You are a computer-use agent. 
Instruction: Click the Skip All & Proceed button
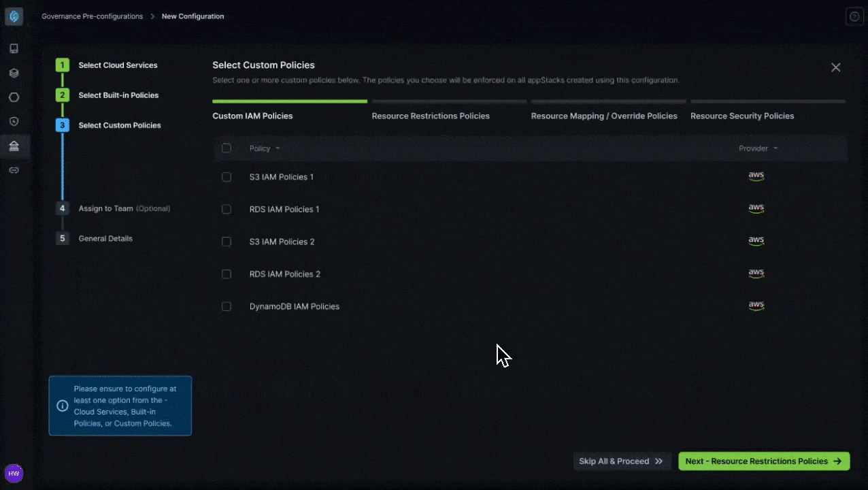[x=620, y=461]
